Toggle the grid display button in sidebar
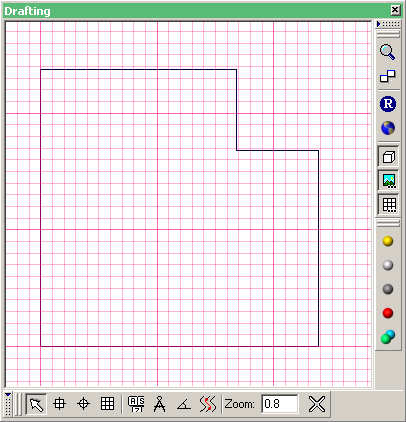 [388, 205]
